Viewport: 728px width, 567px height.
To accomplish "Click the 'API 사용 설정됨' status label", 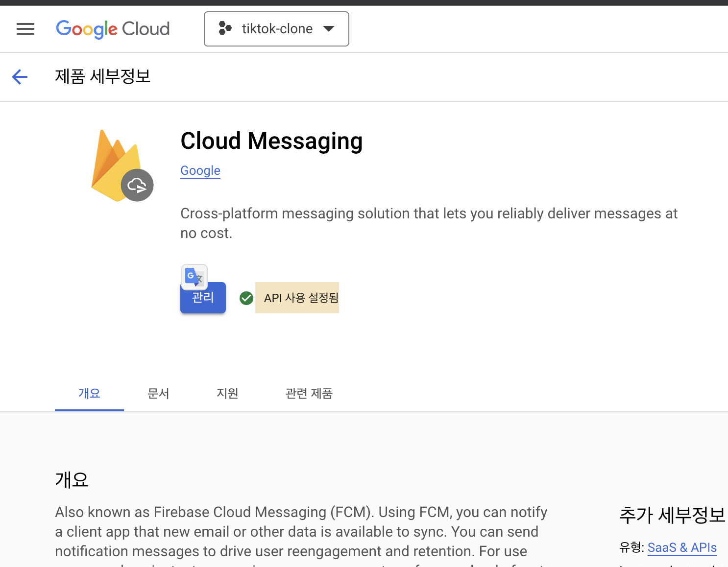I will (301, 298).
